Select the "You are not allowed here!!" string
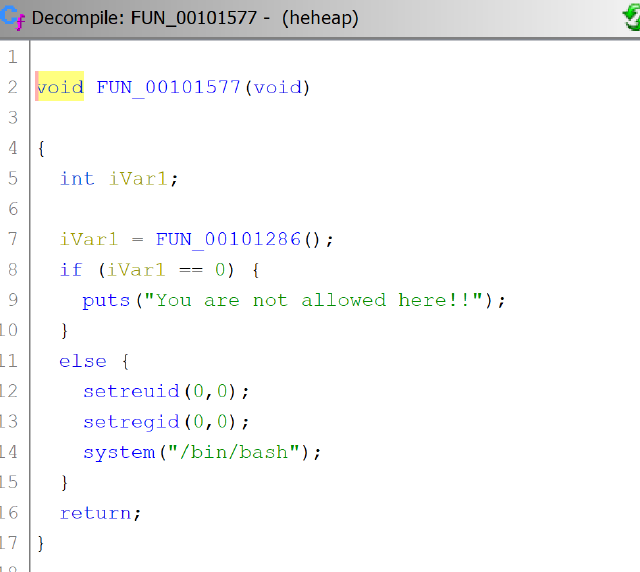640x572 pixels. point(313,300)
